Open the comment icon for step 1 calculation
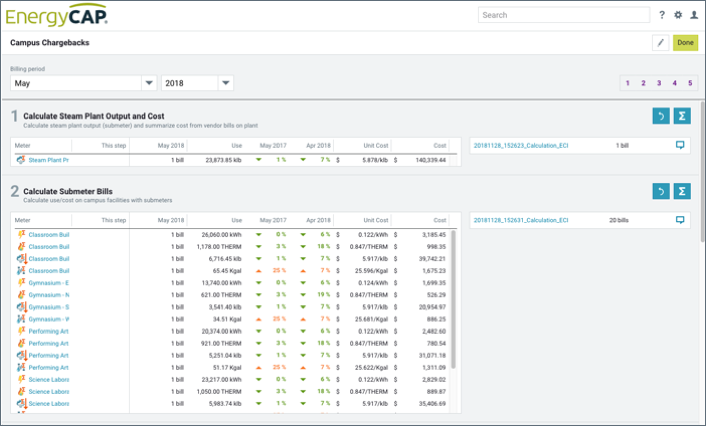706x426 pixels. click(x=680, y=145)
